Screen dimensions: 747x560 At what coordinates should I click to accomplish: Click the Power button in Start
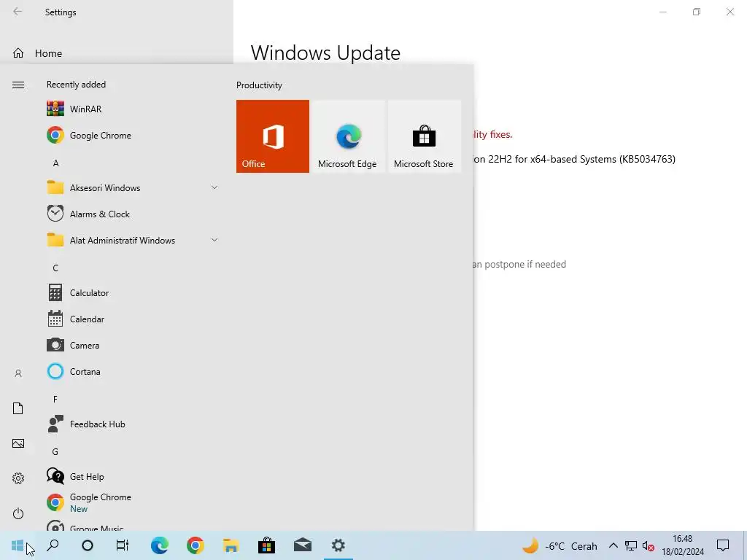(18, 513)
